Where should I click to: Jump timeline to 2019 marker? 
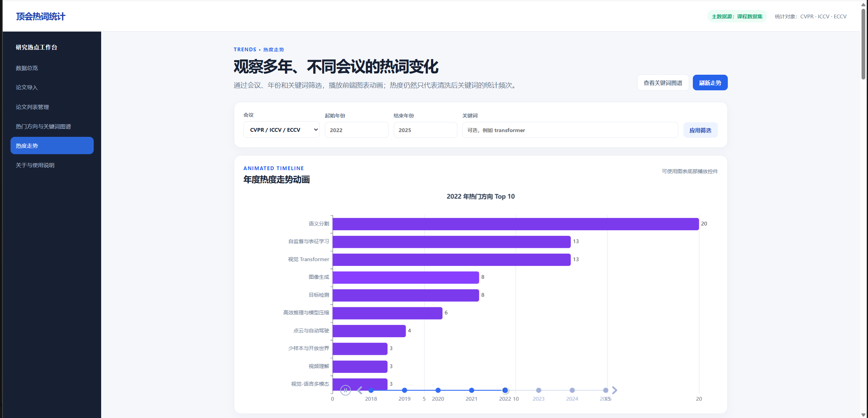(404, 390)
